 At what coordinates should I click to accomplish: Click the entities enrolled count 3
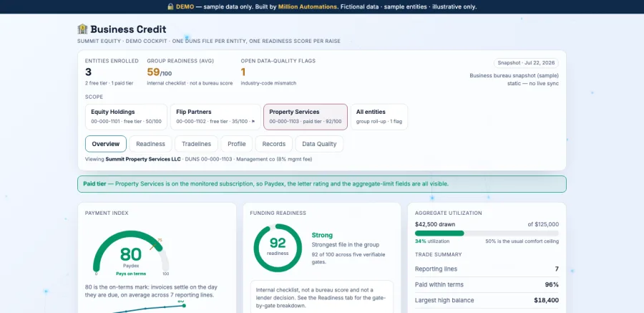pos(88,72)
